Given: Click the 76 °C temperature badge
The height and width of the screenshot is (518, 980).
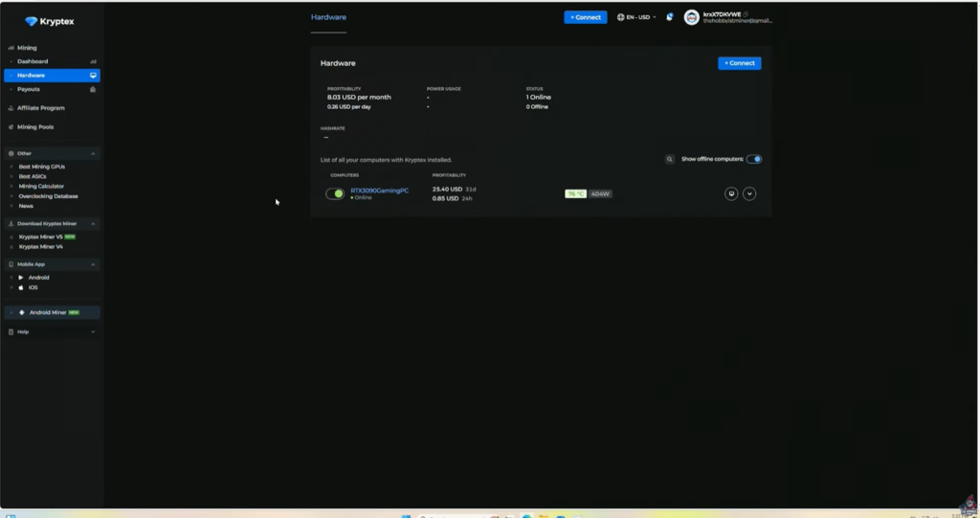Looking at the screenshot, I should pyautogui.click(x=575, y=193).
